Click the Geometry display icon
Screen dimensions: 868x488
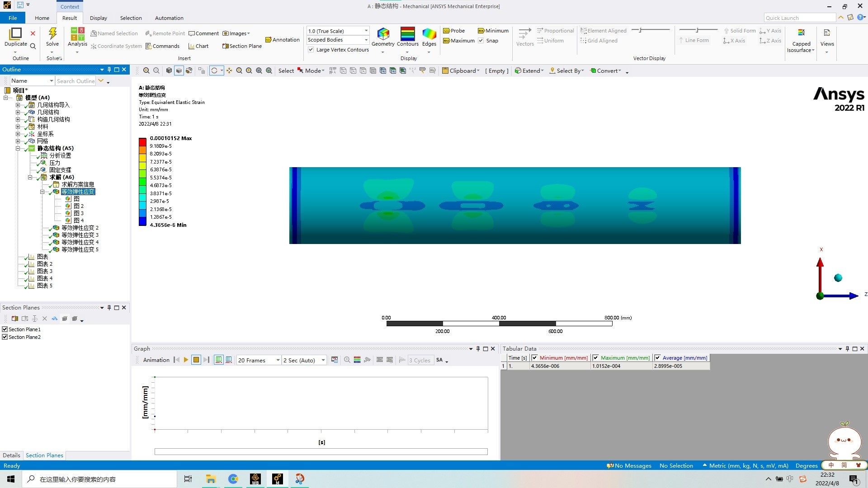click(x=383, y=34)
